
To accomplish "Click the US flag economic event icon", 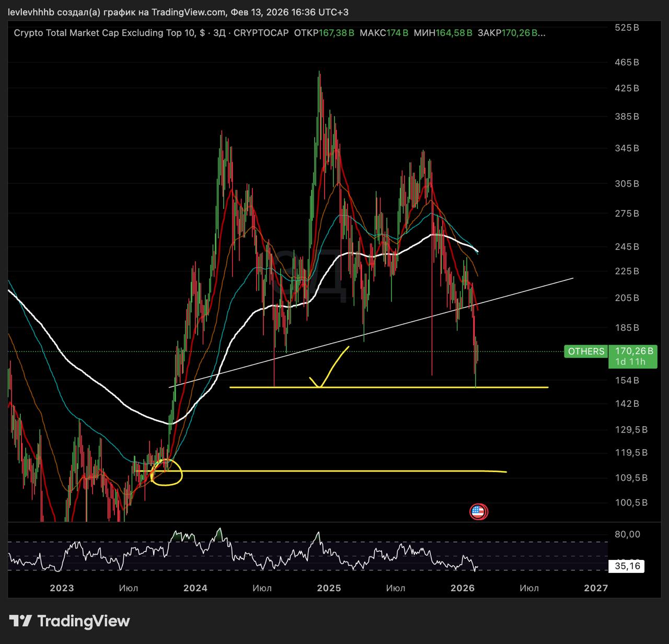I will (478, 512).
